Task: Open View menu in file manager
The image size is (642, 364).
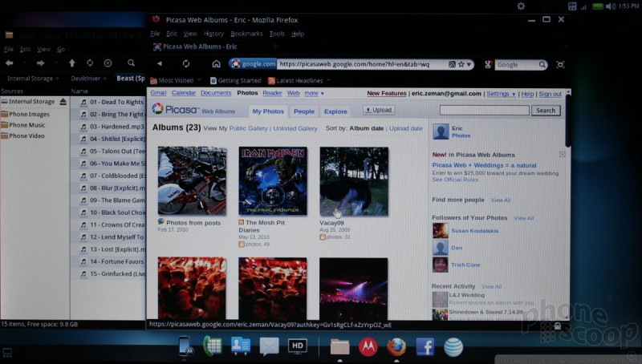Action: tap(44, 49)
